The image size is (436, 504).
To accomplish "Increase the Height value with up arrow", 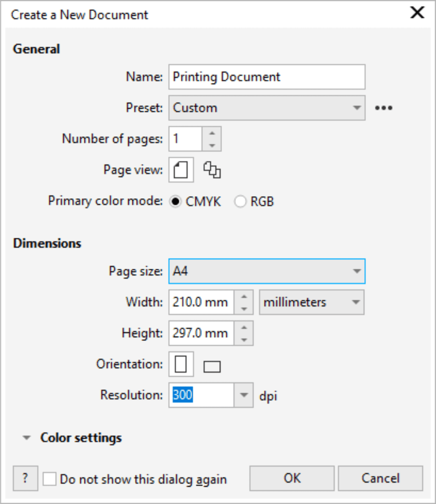I will tap(244, 327).
